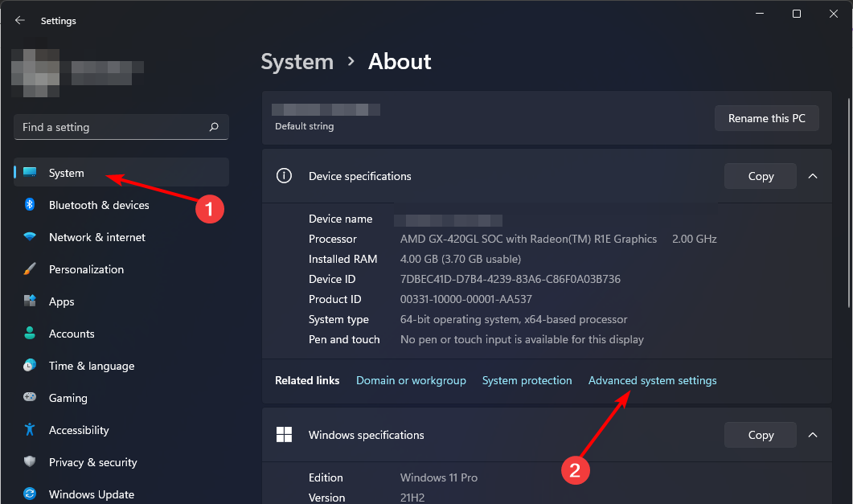Open the System category
Viewport: 853px width, 504px height.
(x=121, y=172)
